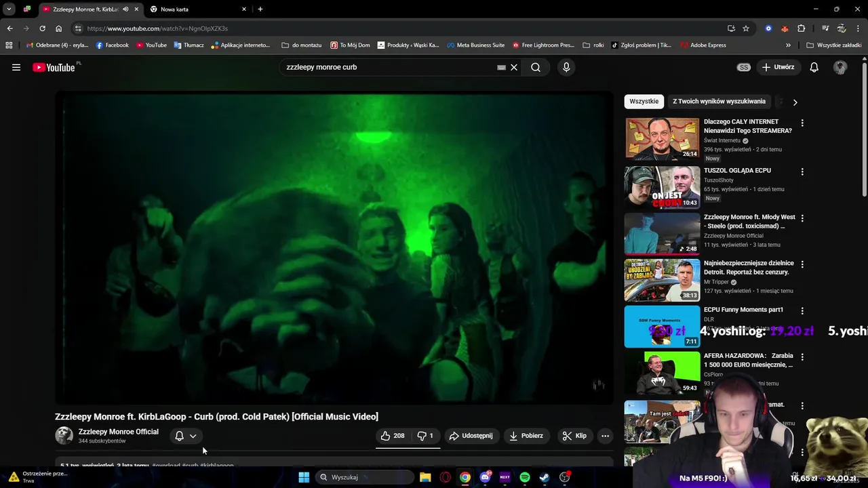Open the do montazu bookmark folder
Screen dimensions: 868x488
(302, 45)
